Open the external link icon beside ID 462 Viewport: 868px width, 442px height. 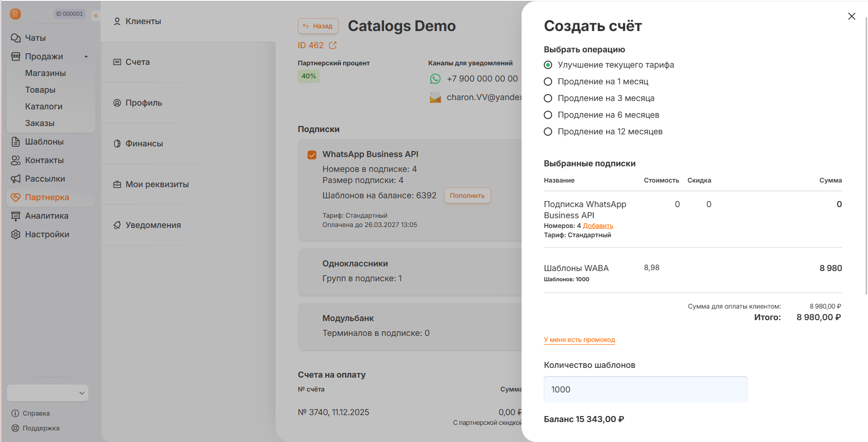[333, 45]
